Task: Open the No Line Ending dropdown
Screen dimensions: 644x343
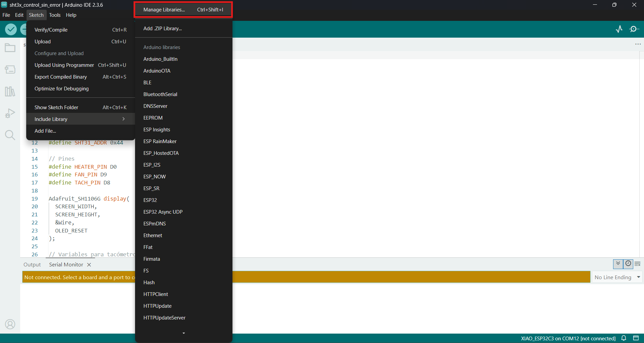Action: 617,277
